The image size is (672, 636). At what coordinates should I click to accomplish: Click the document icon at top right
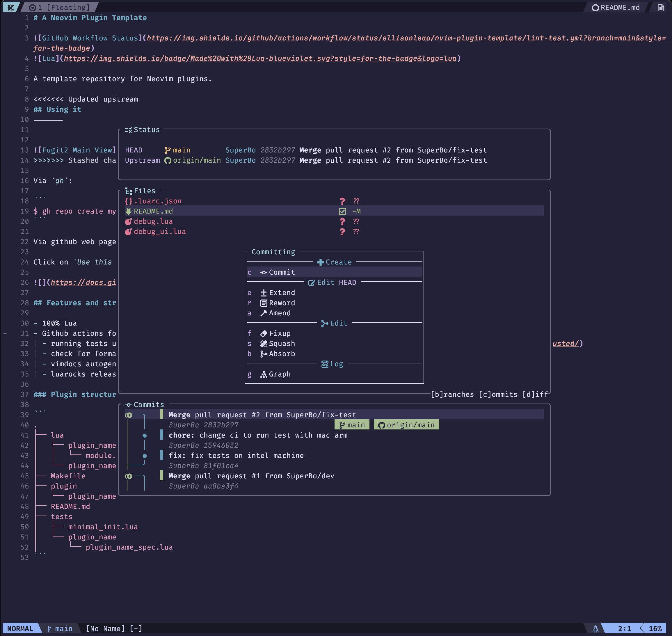tap(660, 8)
